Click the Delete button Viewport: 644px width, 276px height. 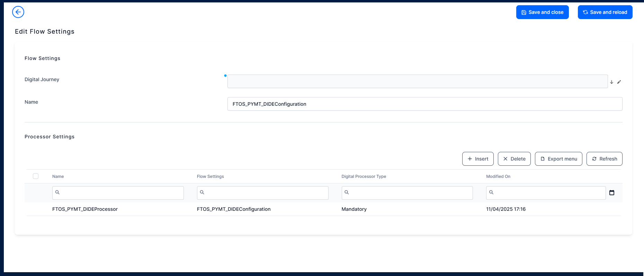[514, 159]
